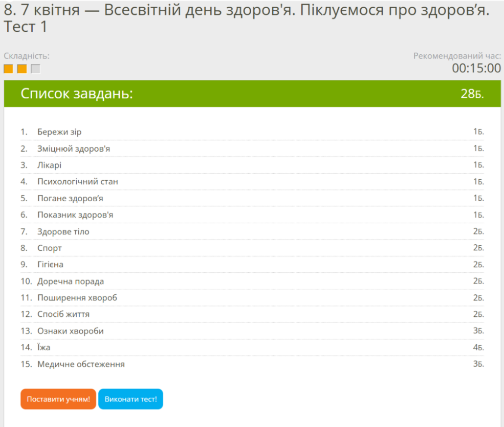The width and height of the screenshot is (504, 427).
Task: Click the gray third difficulty square
Action: (x=35, y=69)
